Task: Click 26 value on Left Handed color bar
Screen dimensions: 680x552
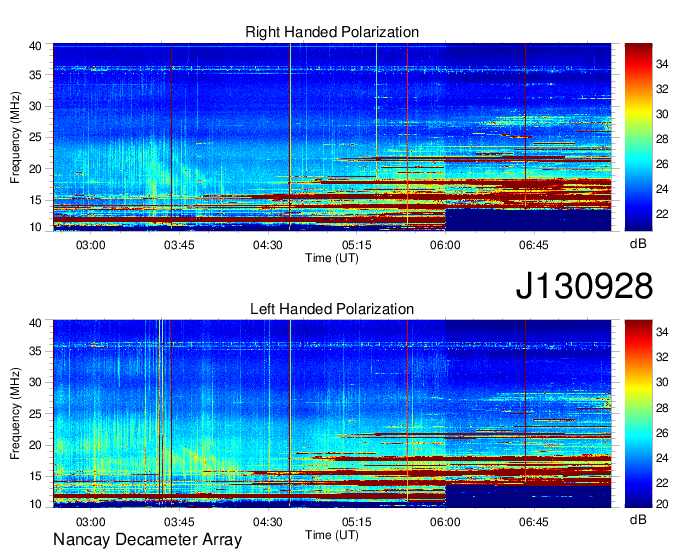Action: [x=662, y=433]
